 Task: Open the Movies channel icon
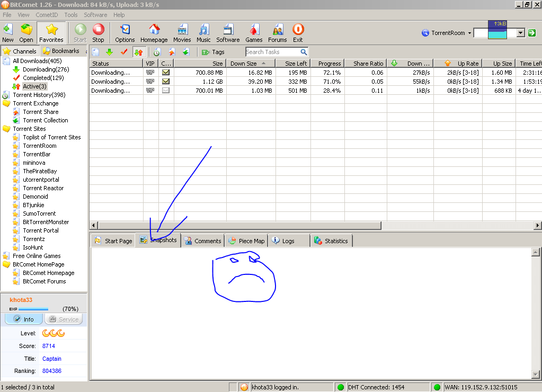[x=182, y=33]
